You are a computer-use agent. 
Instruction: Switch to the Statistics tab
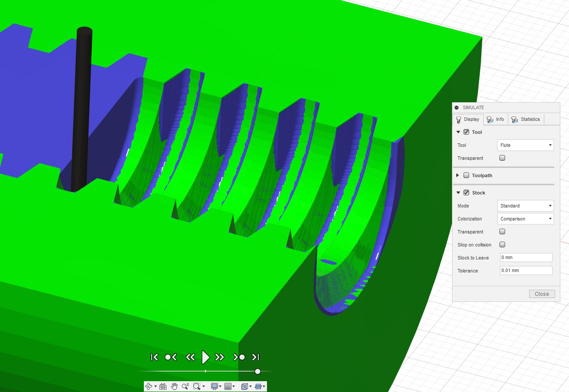coord(526,120)
